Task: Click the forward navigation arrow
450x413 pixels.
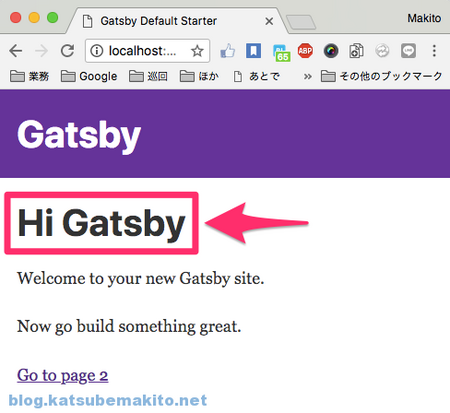Action: click(41, 51)
